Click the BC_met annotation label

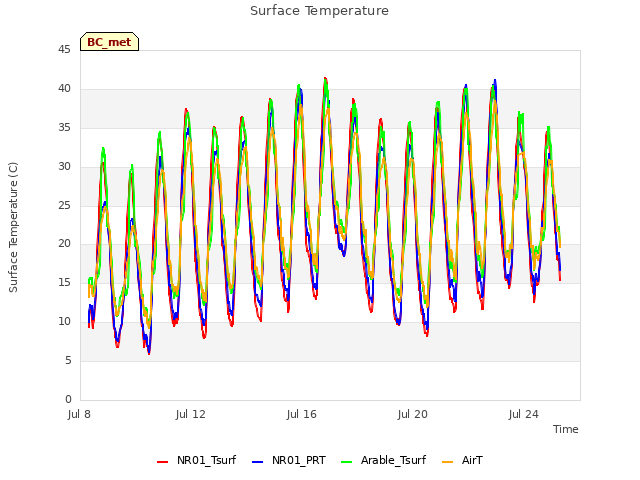pyautogui.click(x=109, y=42)
